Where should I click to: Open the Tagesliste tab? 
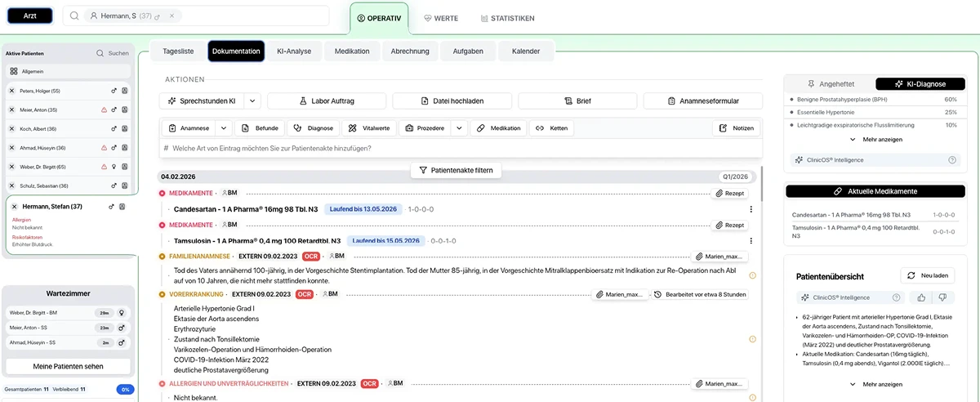point(178,51)
